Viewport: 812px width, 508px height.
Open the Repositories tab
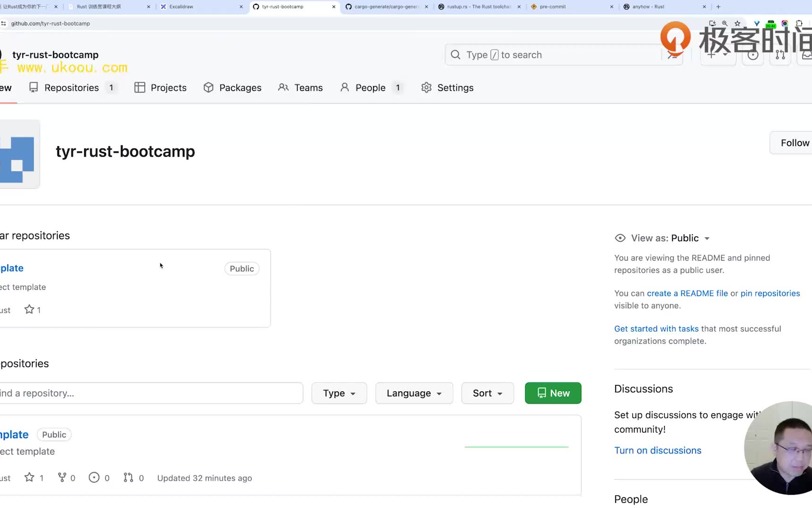pyautogui.click(x=73, y=87)
